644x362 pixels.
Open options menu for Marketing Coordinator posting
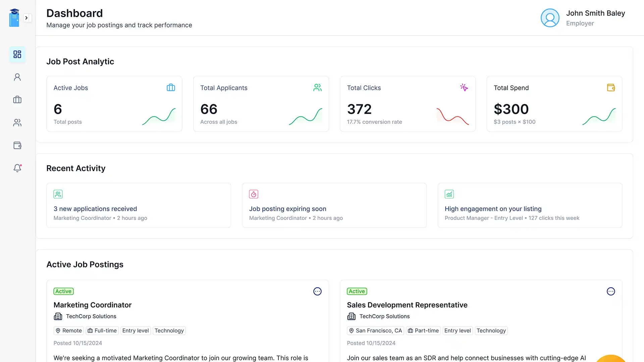(x=317, y=291)
